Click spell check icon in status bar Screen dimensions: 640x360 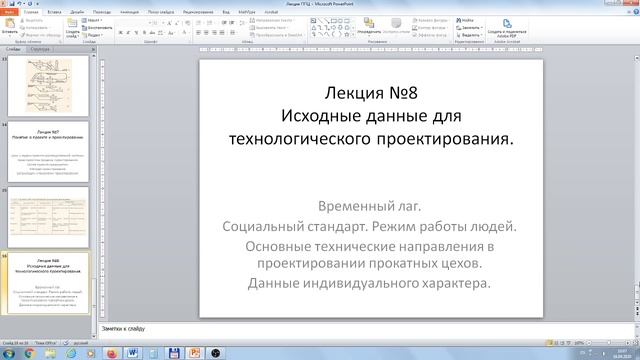point(66,343)
